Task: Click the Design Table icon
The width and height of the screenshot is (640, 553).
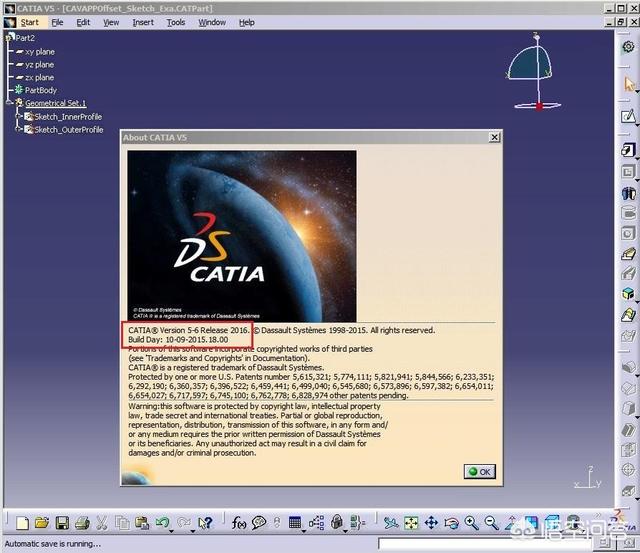Action: 295,522
